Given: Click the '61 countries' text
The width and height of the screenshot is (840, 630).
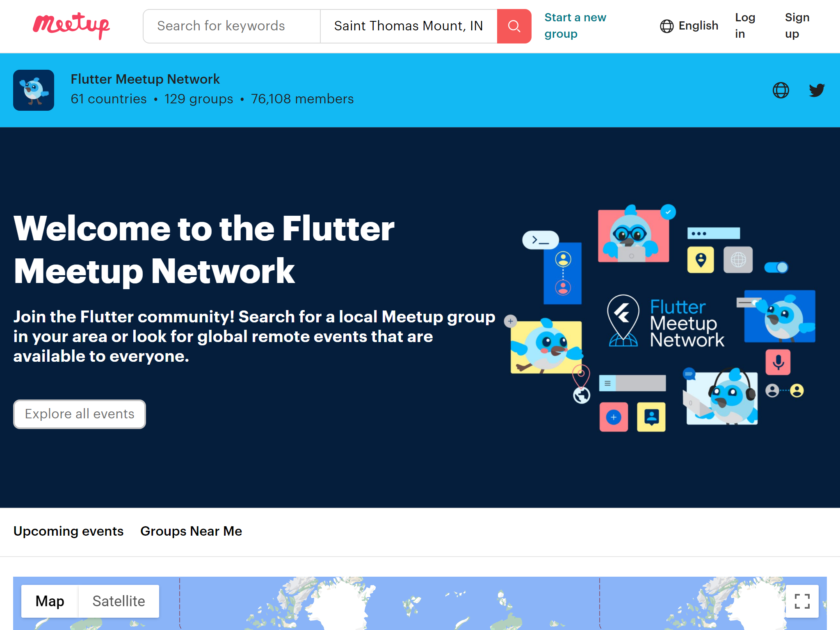Looking at the screenshot, I should [109, 99].
